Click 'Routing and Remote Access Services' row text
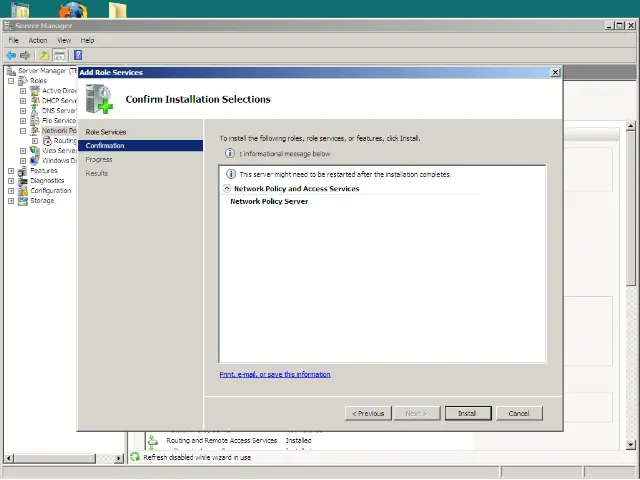640x480 pixels. (x=222, y=440)
